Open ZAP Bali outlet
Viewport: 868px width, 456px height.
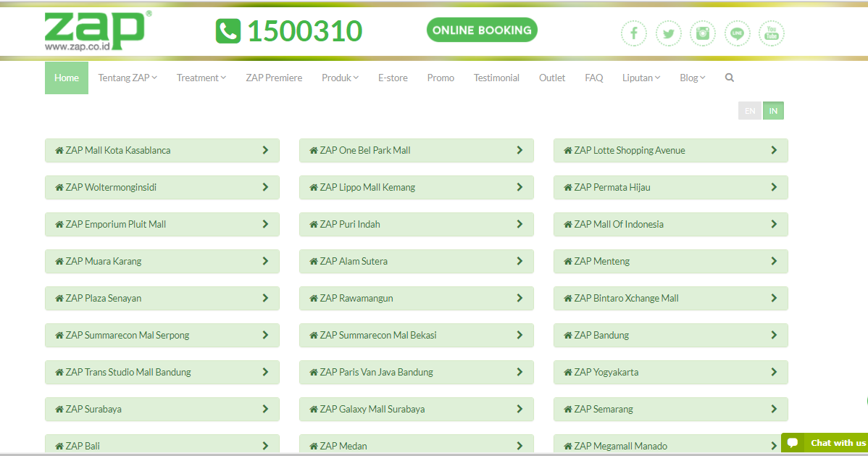pyautogui.click(x=162, y=444)
